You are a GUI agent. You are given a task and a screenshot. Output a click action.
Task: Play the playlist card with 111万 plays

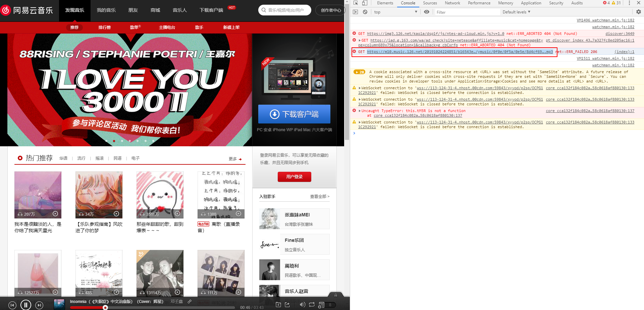point(238,292)
